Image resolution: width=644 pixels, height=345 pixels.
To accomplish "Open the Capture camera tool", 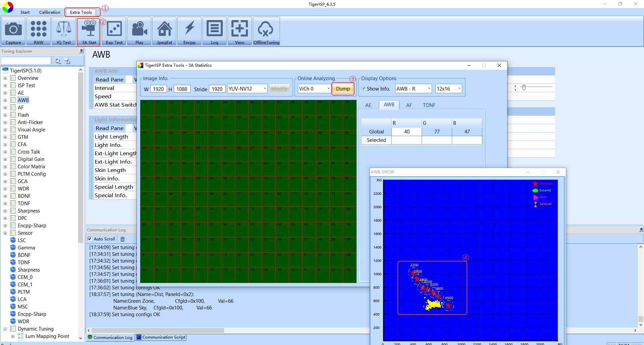I will point(13,31).
